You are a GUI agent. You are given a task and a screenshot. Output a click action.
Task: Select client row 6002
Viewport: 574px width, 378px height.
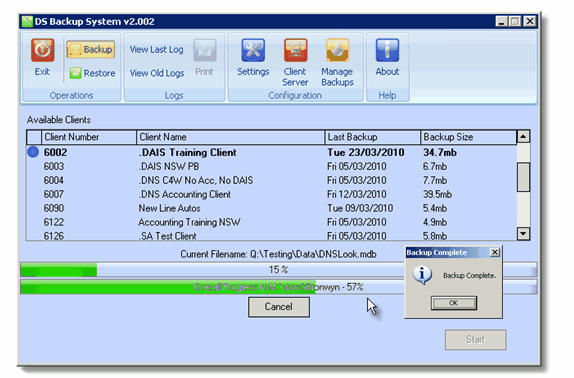tap(272, 152)
